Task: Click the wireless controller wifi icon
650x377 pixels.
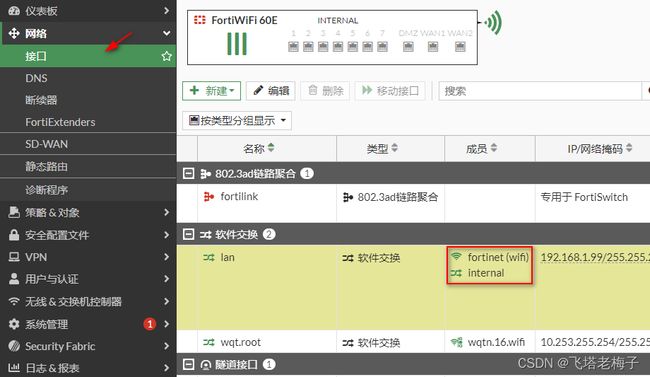Action: [x=14, y=302]
